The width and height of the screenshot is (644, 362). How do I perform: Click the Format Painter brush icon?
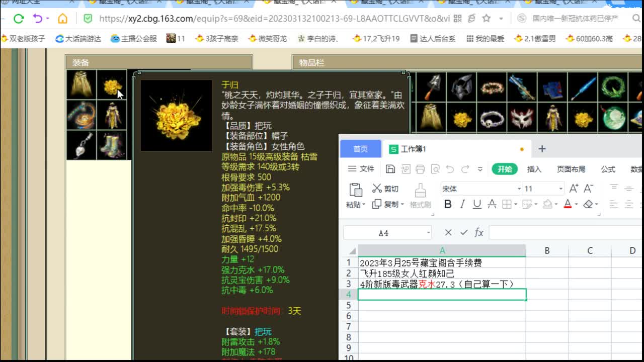(420, 191)
